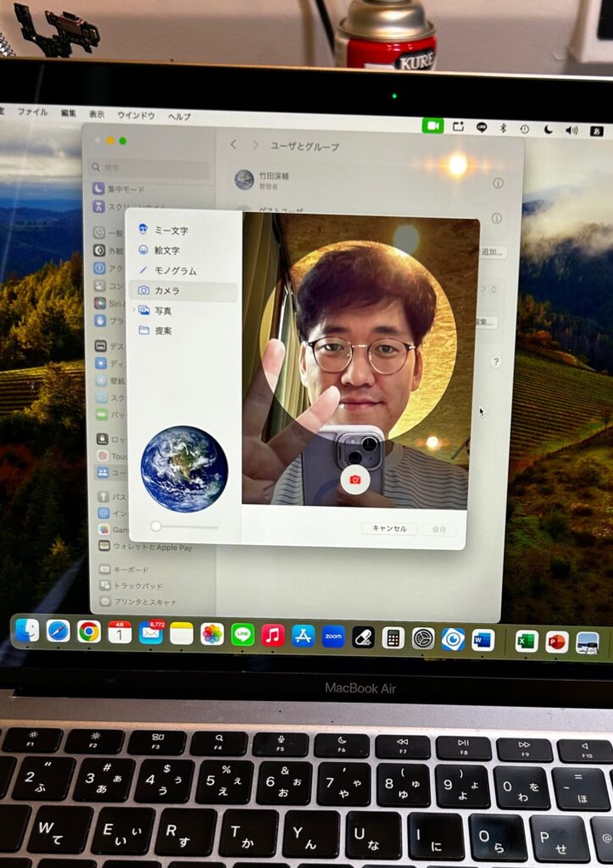Click the キャンセル button
Viewport: 613px width, 868px height.
(389, 529)
